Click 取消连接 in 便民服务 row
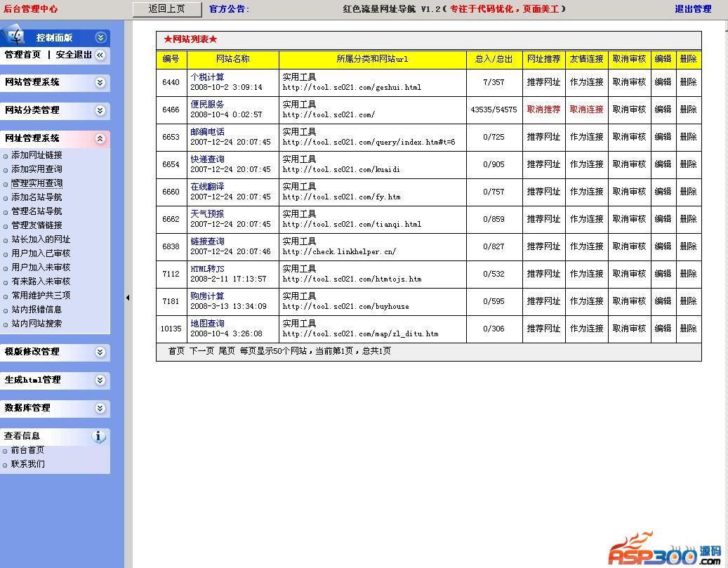This screenshot has width=728, height=568. (x=586, y=110)
